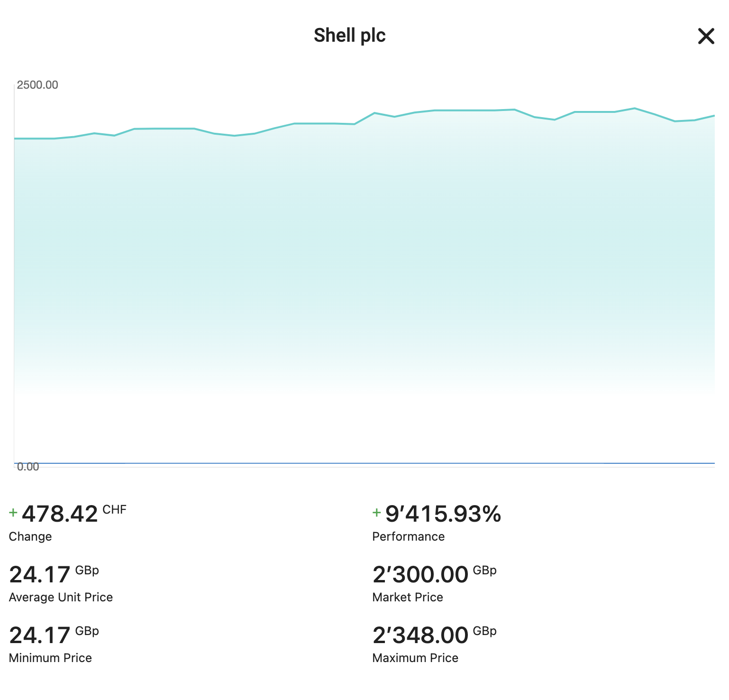The width and height of the screenshot is (729, 700).
Task: Click the blue baseline at chart bottom
Action: pos(365,462)
